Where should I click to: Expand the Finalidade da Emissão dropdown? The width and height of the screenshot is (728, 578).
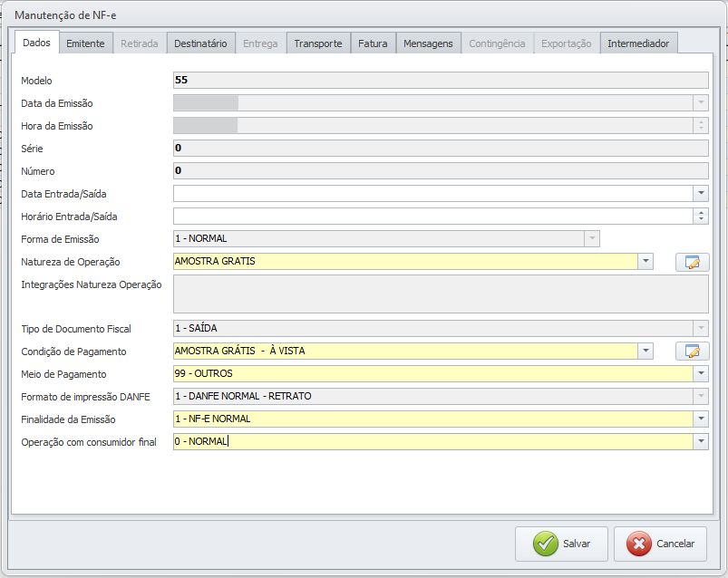[x=700, y=419]
